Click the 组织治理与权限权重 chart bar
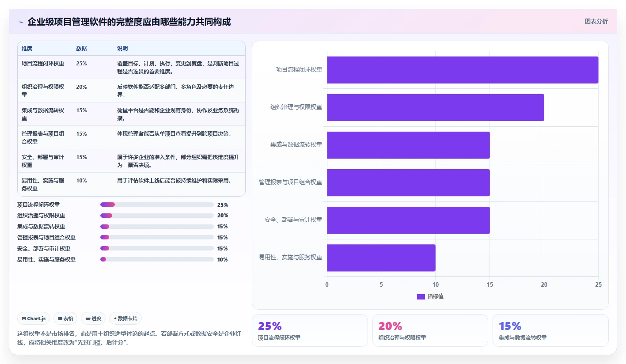Screen dimensions: 626x364 (436, 107)
